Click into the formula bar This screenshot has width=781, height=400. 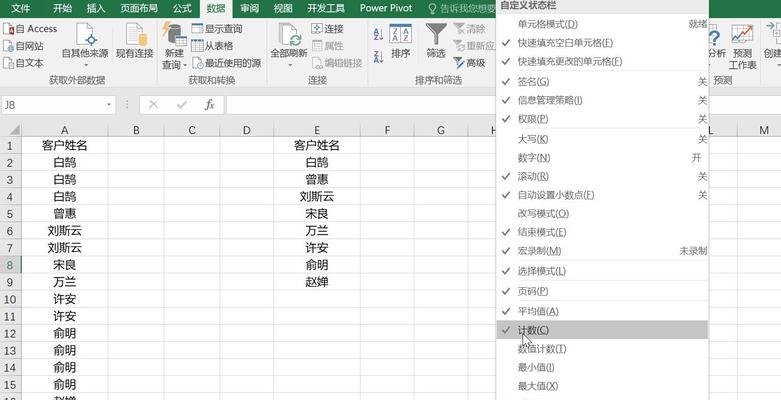(361, 105)
